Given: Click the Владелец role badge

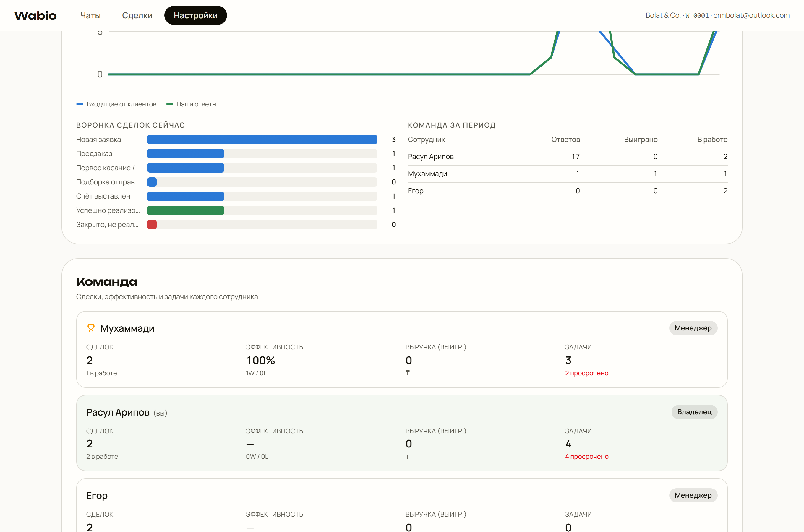Looking at the screenshot, I should point(694,412).
